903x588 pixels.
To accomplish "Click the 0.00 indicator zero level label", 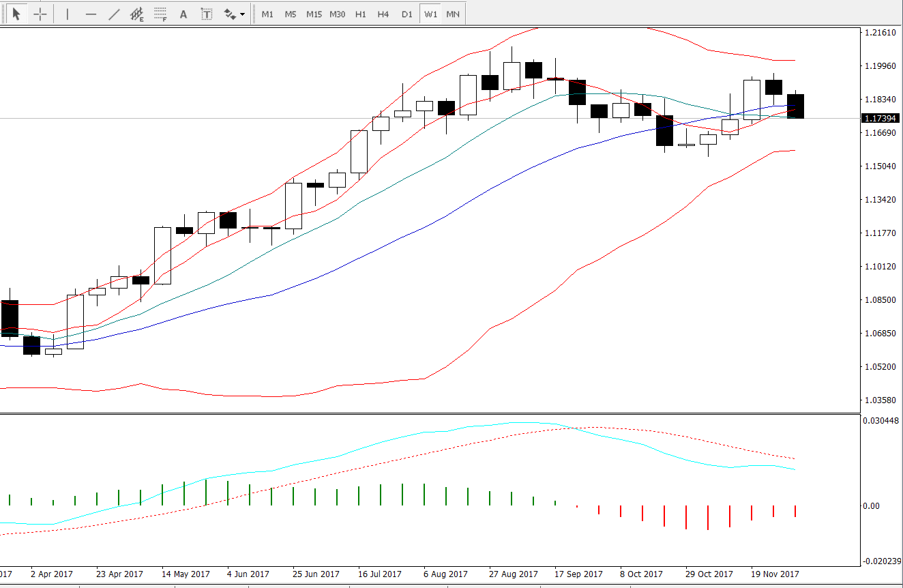I will 872,505.
